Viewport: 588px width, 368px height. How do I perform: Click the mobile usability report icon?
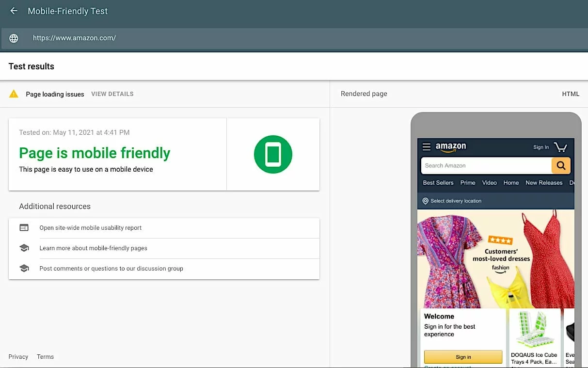tap(24, 227)
